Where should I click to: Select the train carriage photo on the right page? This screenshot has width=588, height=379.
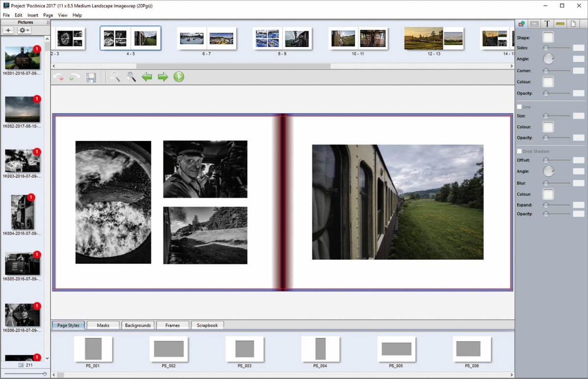[x=398, y=202]
